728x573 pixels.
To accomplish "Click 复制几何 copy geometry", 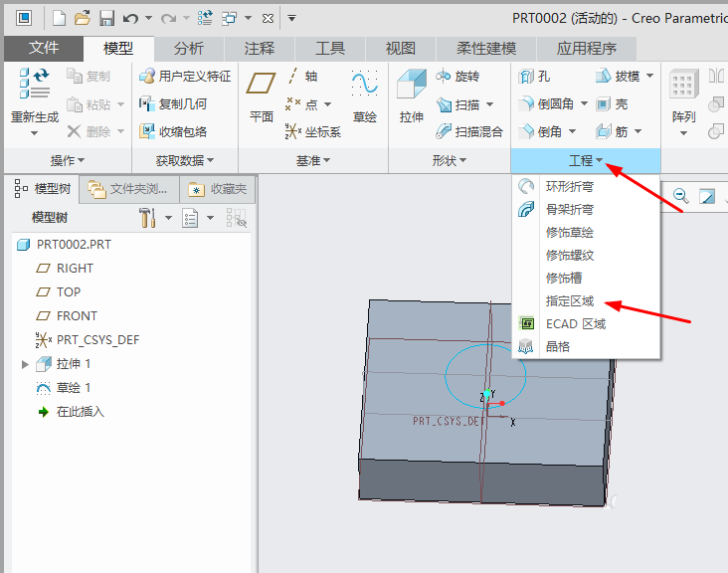I will (x=173, y=104).
